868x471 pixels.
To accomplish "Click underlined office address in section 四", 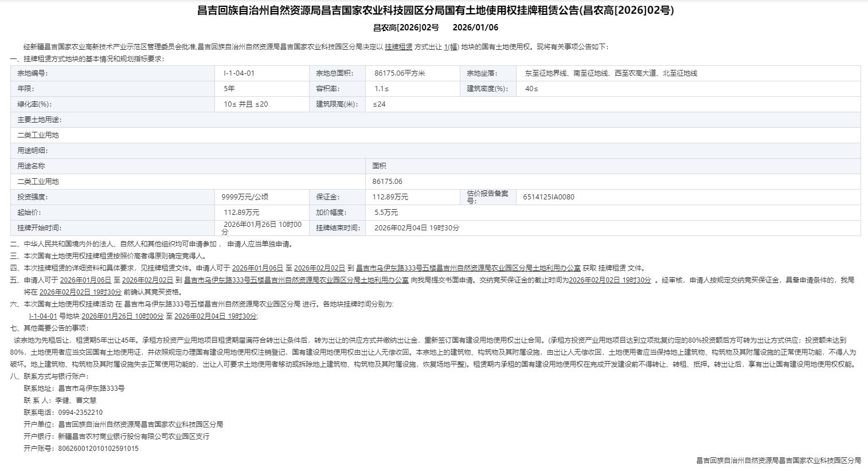I will click(x=468, y=268).
